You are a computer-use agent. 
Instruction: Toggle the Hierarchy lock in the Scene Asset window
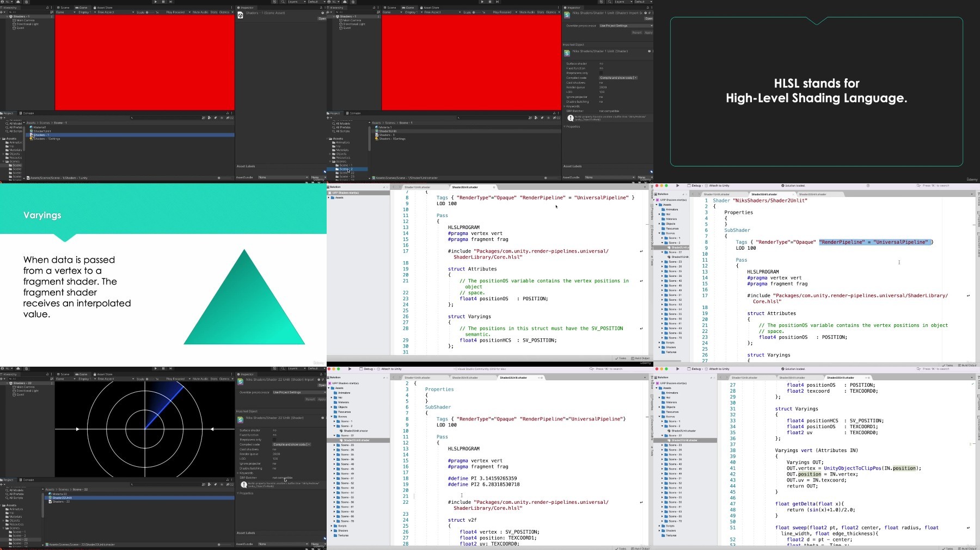pos(47,8)
